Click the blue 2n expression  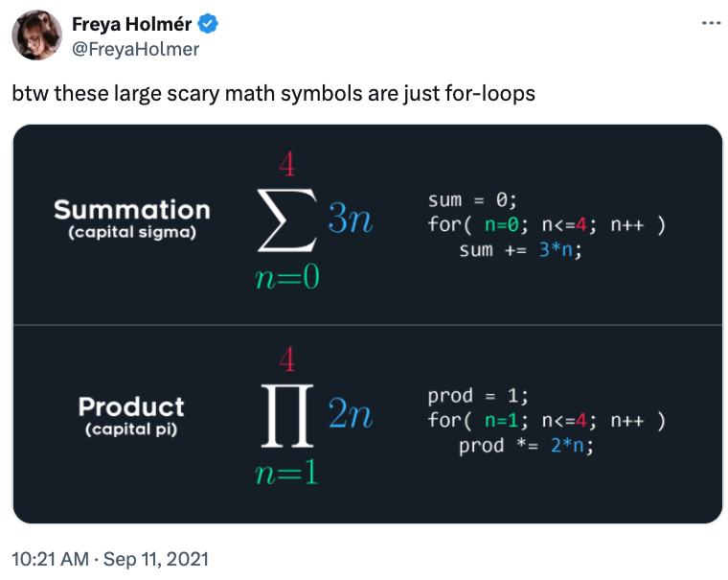tap(350, 414)
